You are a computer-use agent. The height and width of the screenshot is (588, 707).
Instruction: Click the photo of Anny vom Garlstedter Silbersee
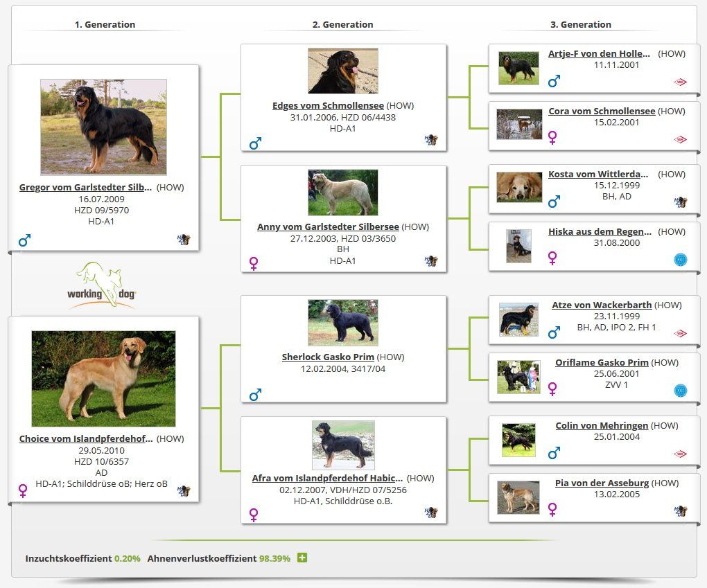343,193
